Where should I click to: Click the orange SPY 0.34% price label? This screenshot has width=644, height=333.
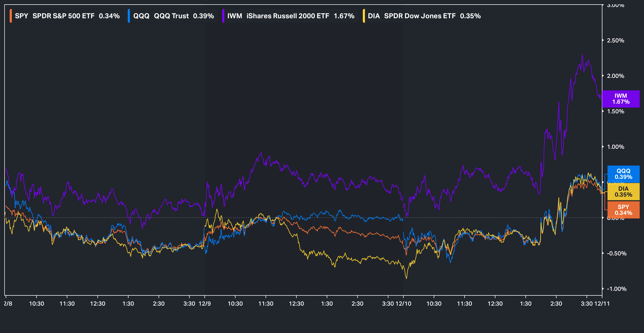[x=623, y=210]
